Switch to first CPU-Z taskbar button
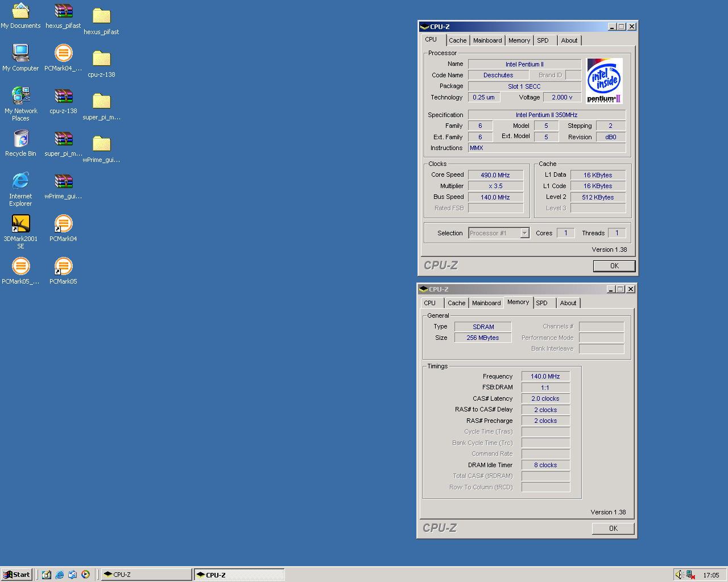728x582 pixels. click(x=147, y=575)
